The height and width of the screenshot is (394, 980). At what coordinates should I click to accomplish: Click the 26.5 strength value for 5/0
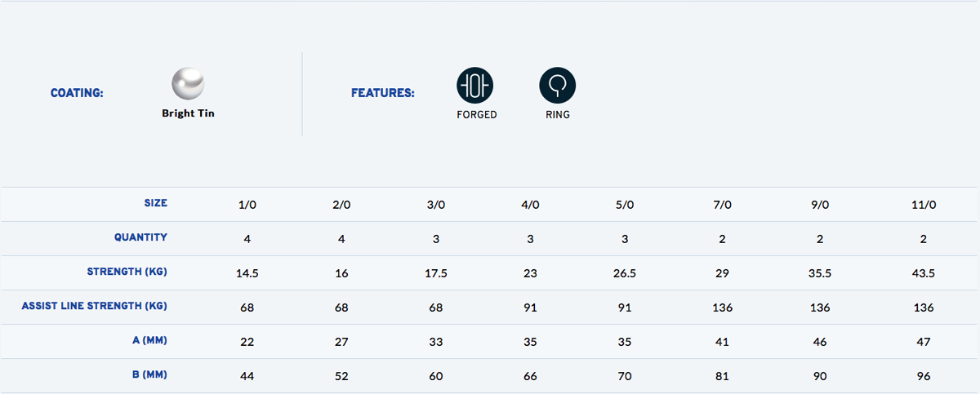625,273
